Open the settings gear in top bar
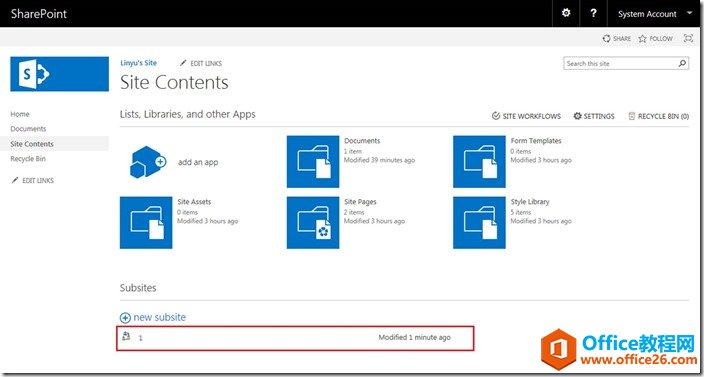 point(566,13)
